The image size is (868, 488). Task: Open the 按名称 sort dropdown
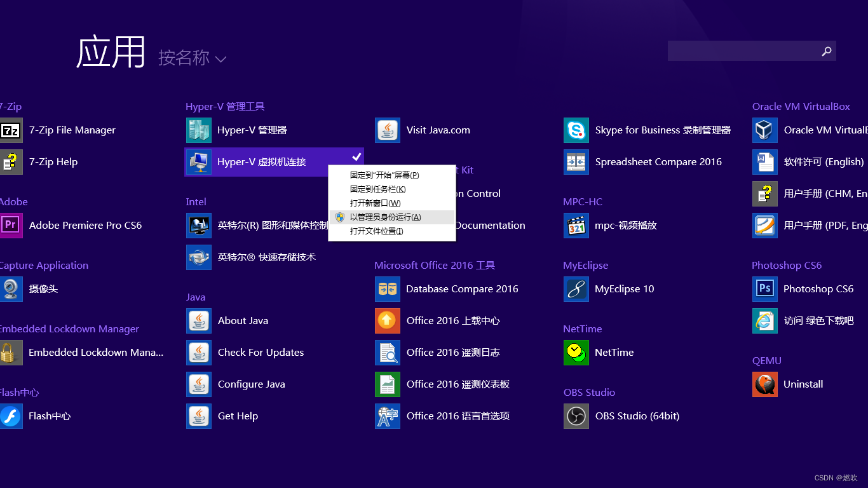pyautogui.click(x=192, y=58)
